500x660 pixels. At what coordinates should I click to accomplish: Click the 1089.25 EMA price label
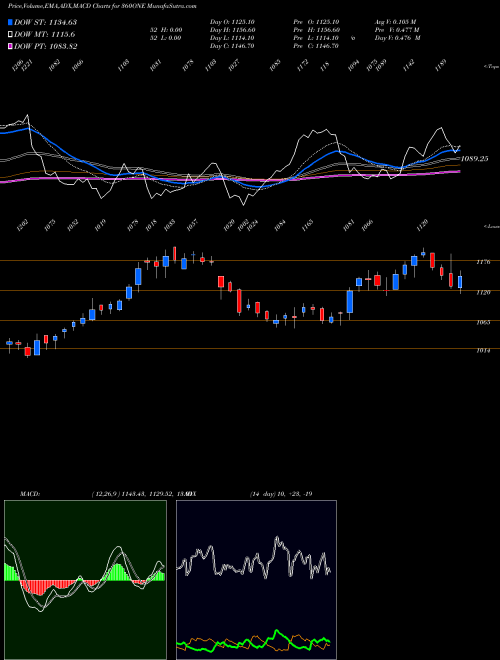[475, 159]
